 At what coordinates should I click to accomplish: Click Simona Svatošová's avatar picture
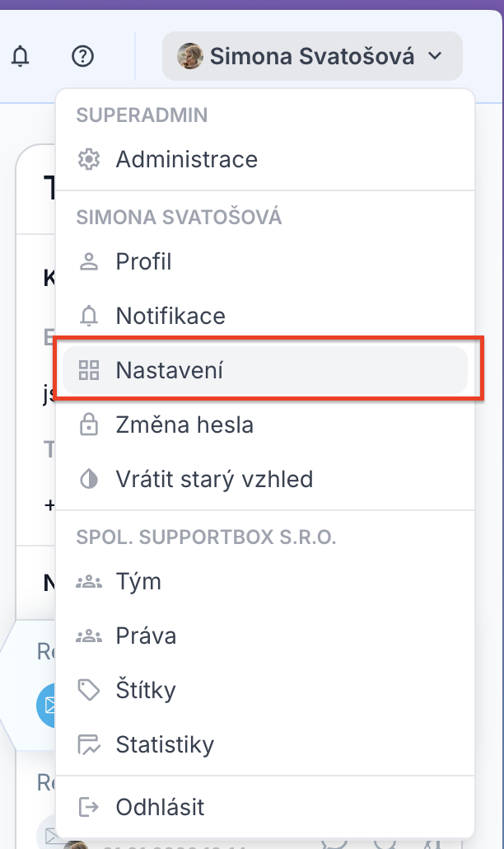click(190, 56)
